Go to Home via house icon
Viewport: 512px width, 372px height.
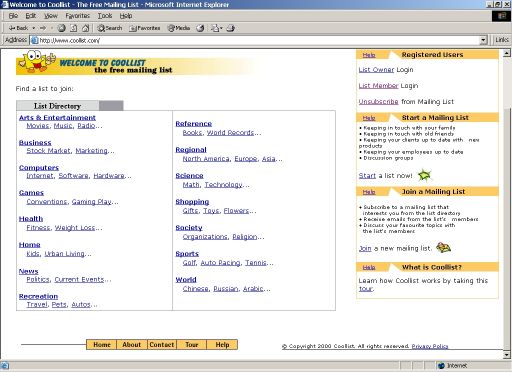pyautogui.click(x=86, y=28)
